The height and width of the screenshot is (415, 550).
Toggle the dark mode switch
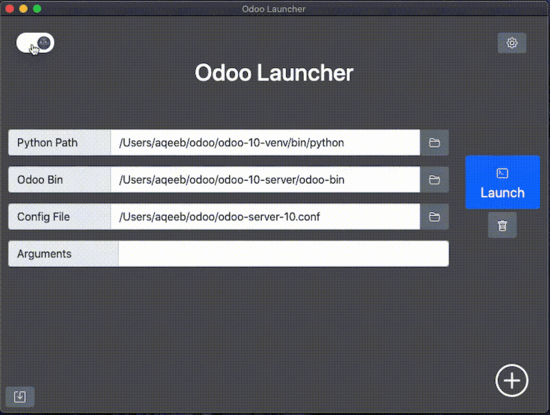tap(35, 43)
